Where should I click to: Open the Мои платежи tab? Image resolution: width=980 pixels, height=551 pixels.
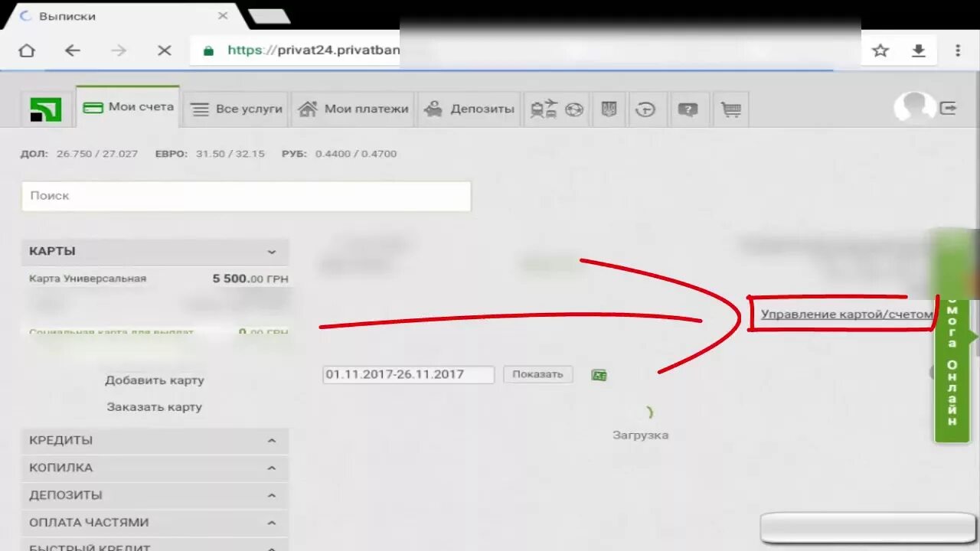353,109
